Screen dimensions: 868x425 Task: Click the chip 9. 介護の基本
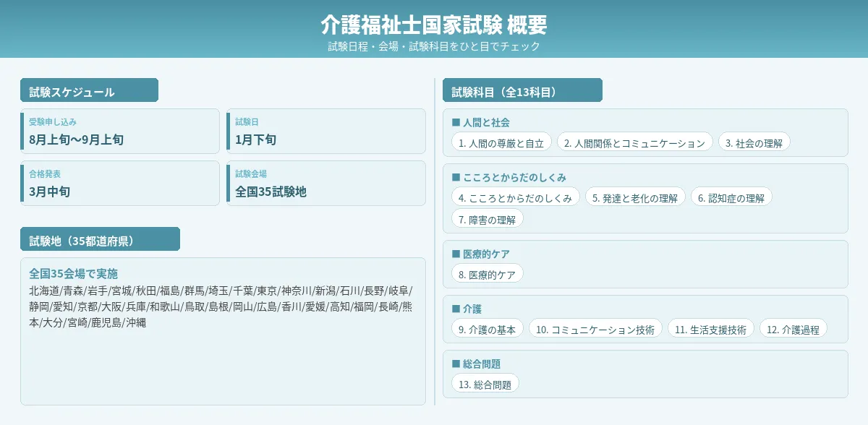[x=487, y=329]
